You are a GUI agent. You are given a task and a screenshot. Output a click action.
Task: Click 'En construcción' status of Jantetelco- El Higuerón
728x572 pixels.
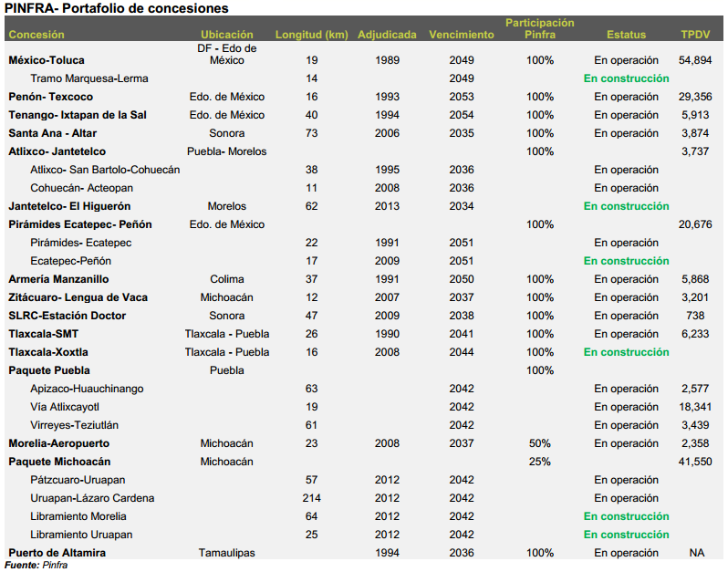coord(627,206)
